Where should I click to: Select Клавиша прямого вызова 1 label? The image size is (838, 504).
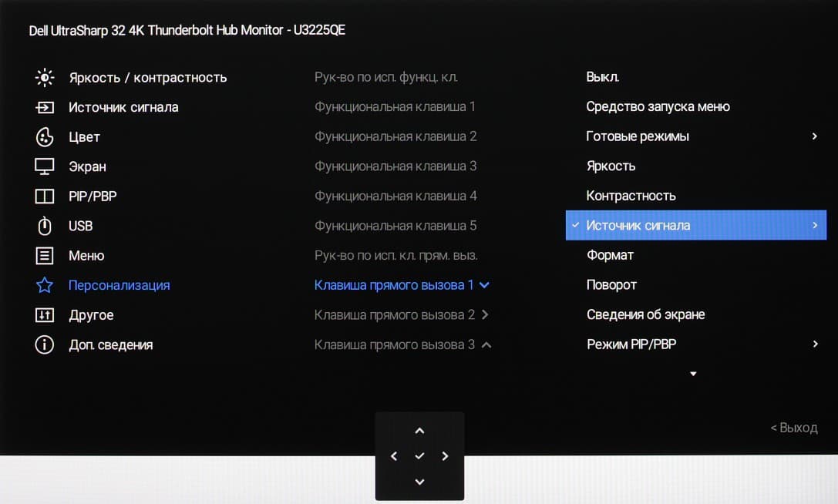pyautogui.click(x=394, y=285)
